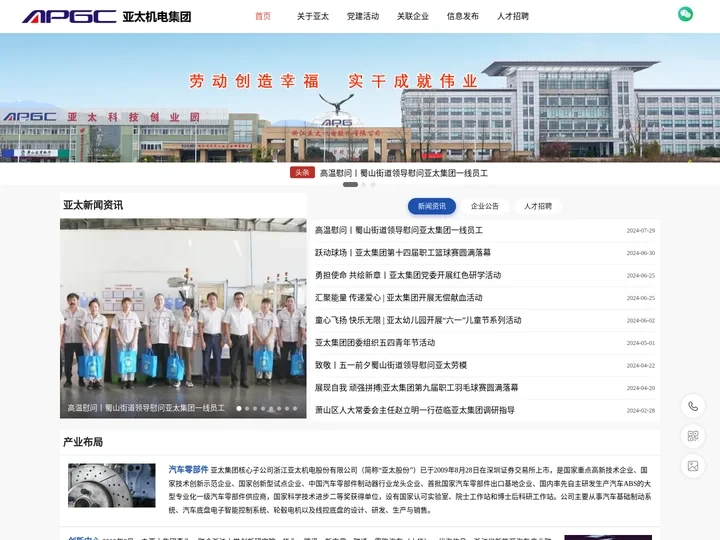The image size is (720, 540).
Task: Click the image floating icon on right
Action: (692, 466)
